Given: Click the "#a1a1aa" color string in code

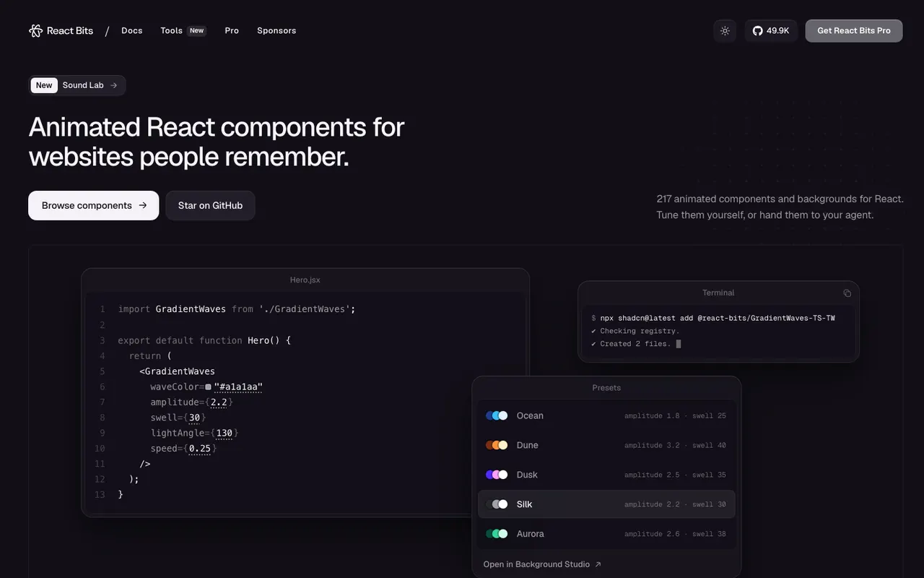Looking at the screenshot, I should click(238, 387).
